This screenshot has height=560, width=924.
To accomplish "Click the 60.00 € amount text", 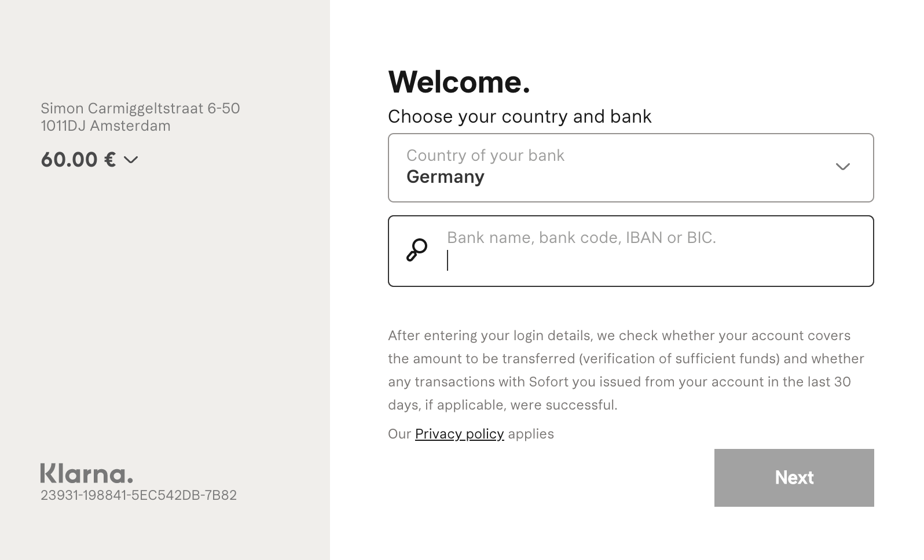I will [x=78, y=160].
